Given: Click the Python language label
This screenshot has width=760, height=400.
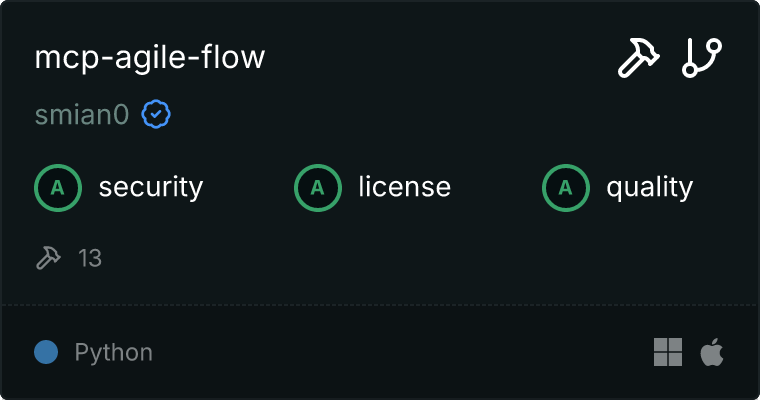Looking at the screenshot, I should 114,352.
